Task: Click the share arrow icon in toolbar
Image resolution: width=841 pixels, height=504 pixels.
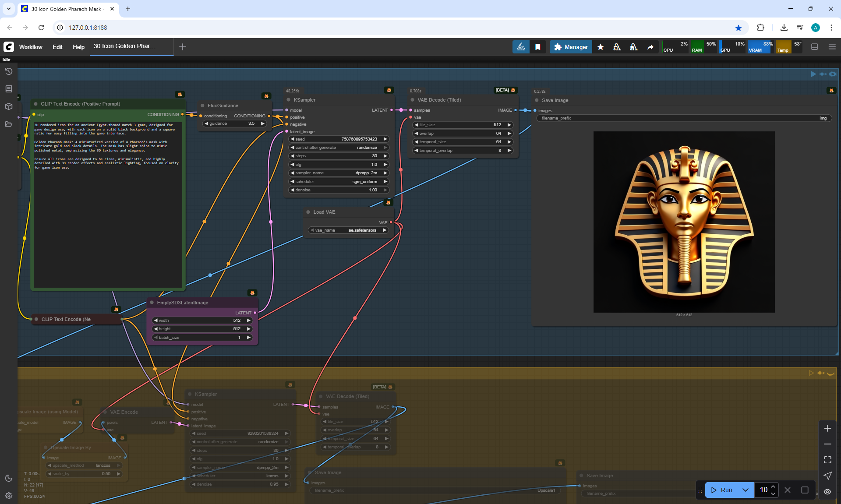Action: tap(650, 47)
